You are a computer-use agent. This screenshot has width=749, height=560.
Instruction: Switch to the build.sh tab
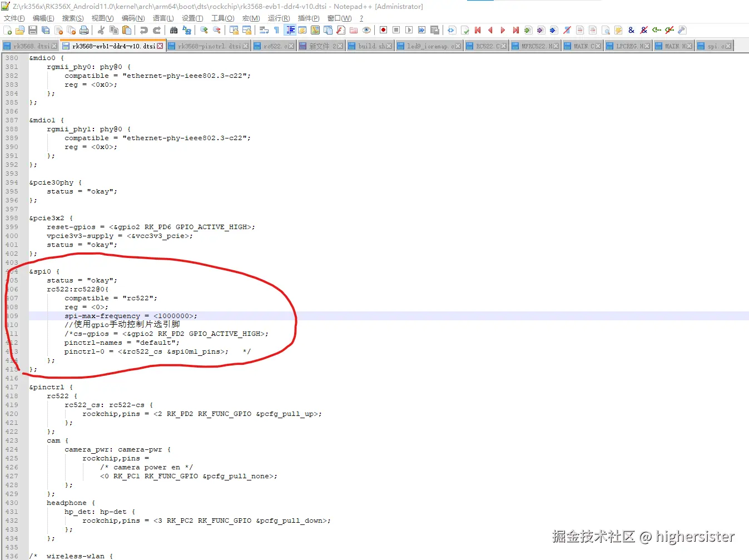point(370,46)
